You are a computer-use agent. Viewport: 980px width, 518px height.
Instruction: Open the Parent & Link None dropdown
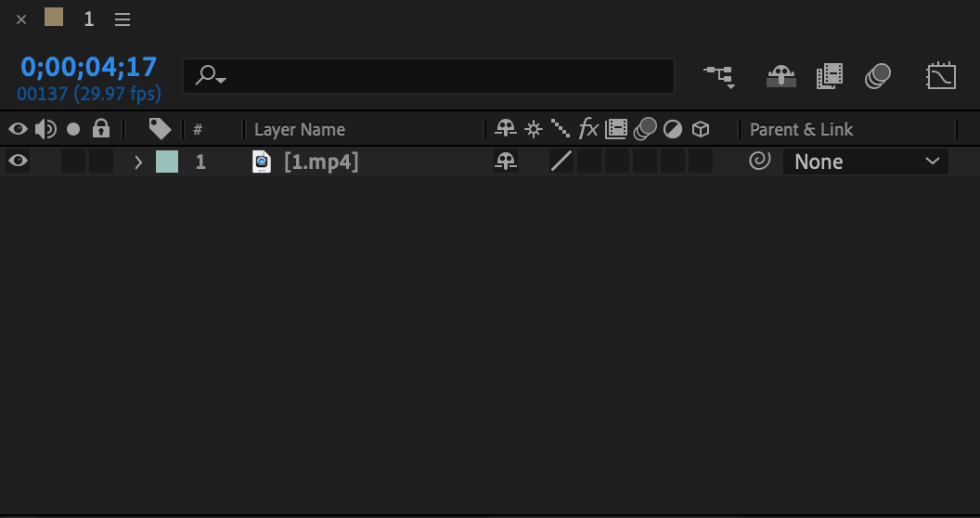tap(865, 162)
